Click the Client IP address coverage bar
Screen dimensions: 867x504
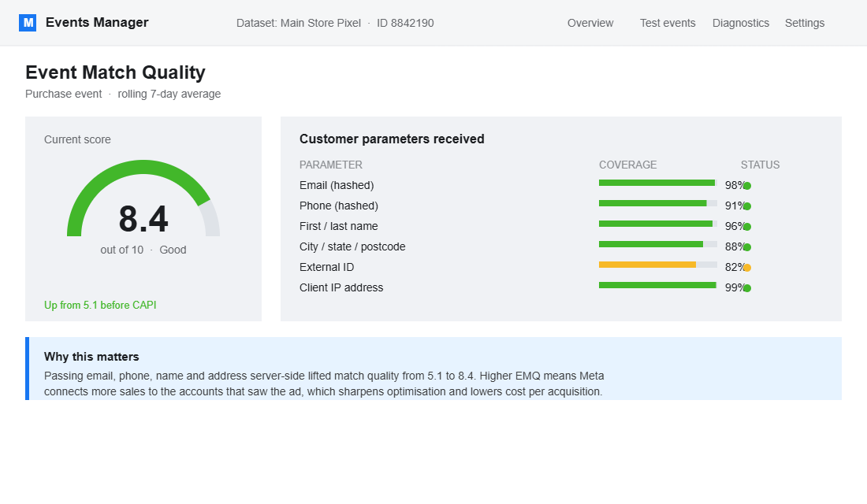[x=658, y=285]
